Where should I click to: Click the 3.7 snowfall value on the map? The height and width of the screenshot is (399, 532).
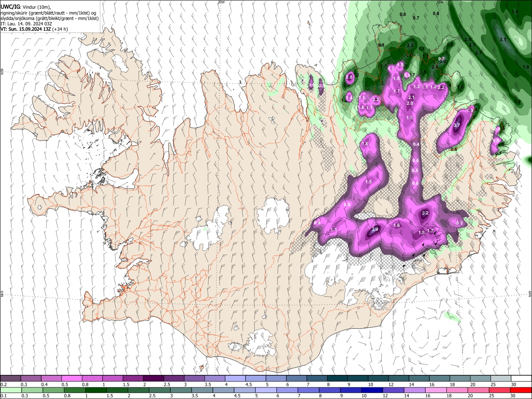[457, 125]
